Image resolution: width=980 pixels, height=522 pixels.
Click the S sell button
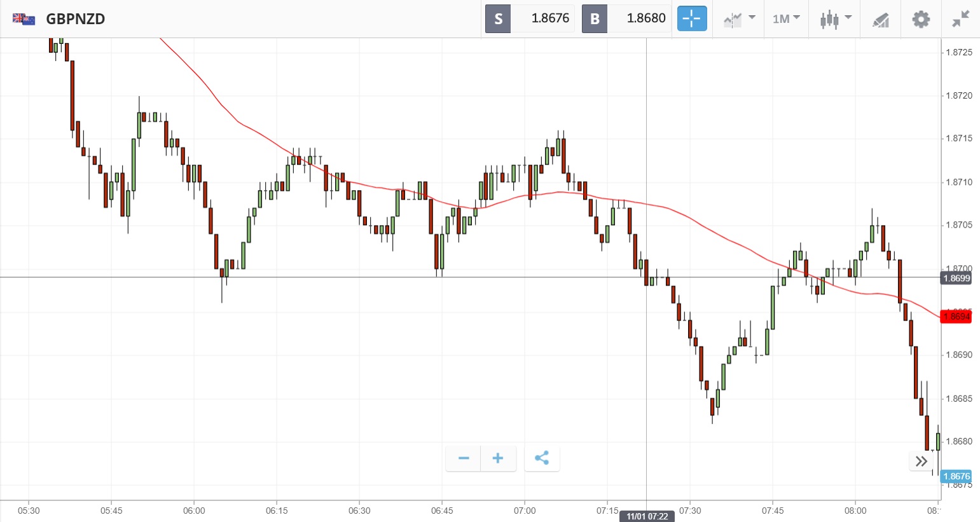pos(498,18)
